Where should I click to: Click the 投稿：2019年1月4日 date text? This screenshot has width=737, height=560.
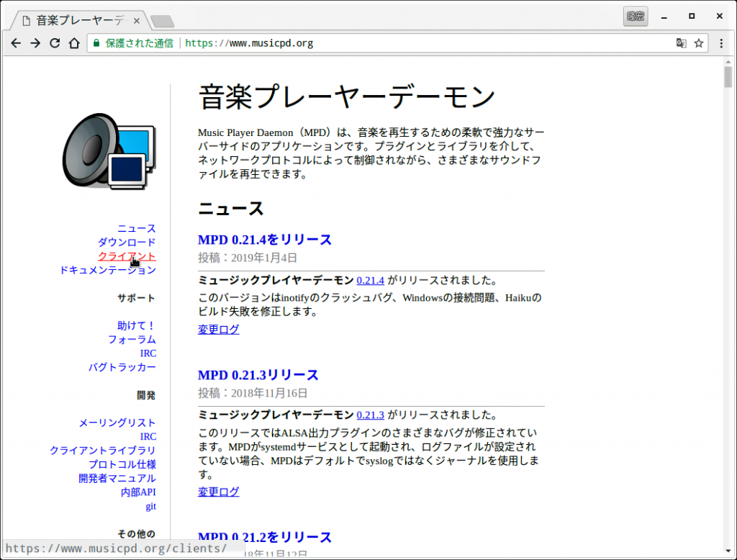point(248,258)
